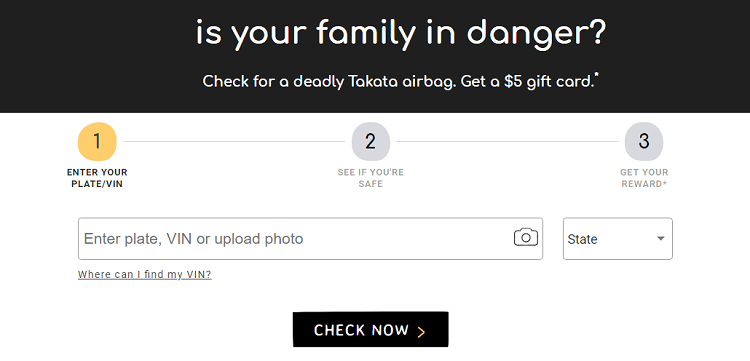Click the gray step 3 circle
This screenshot has width=750, height=361.
[x=644, y=142]
